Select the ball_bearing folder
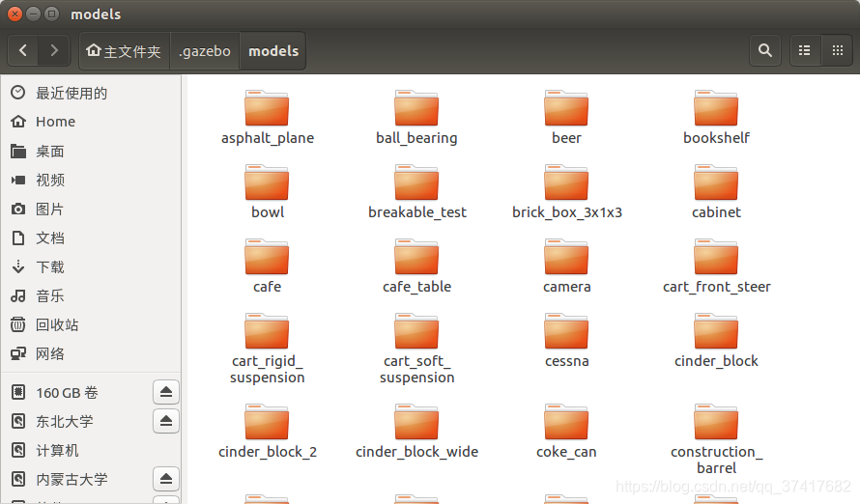The height and width of the screenshot is (504, 860). 416,117
